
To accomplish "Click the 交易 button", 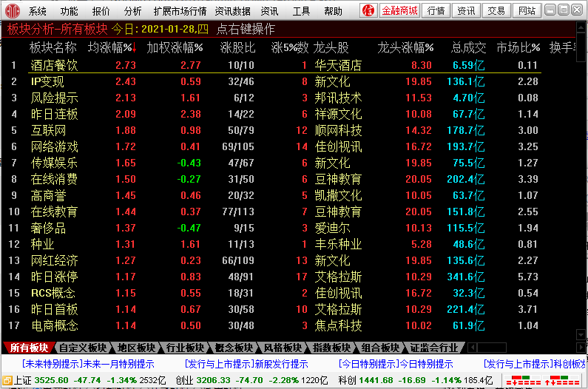I will click(x=496, y=10).
